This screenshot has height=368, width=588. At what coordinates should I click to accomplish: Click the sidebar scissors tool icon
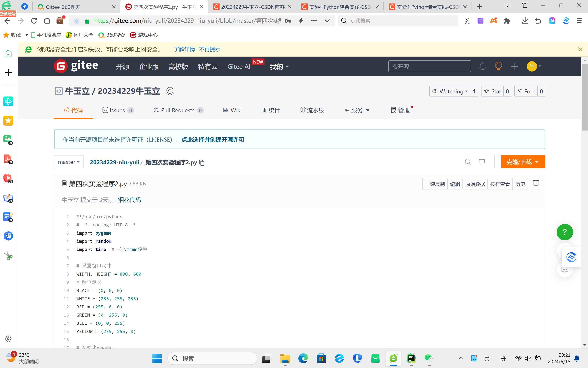coord(8,256)
